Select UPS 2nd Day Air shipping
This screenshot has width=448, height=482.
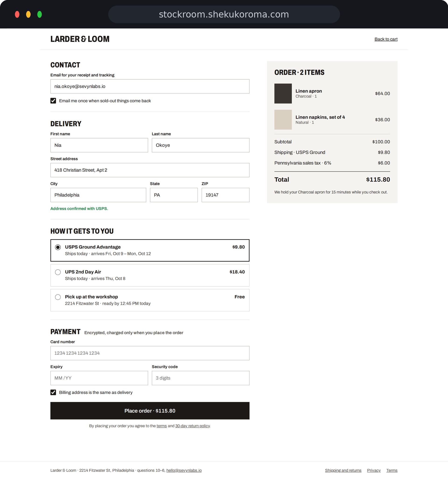[x=150, y=275]
